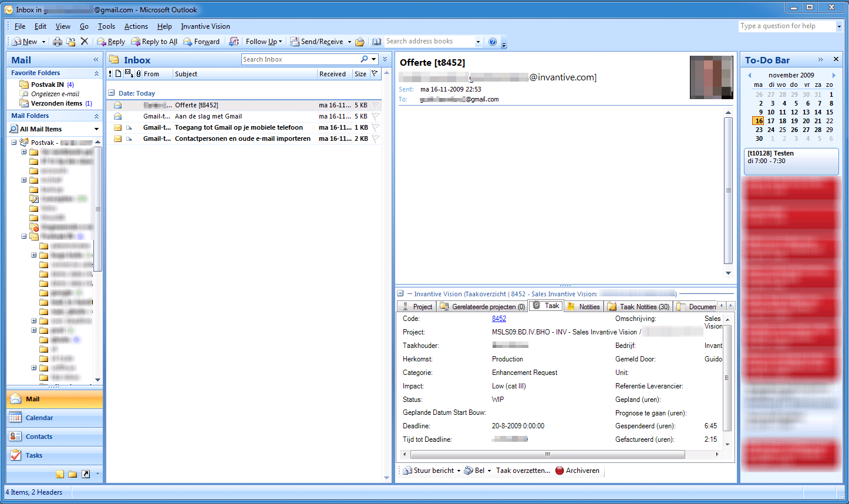Viewport: 849px width, 504px height.
Task: Sort by the Attachment paperclip column header
Action: [139, 74]
